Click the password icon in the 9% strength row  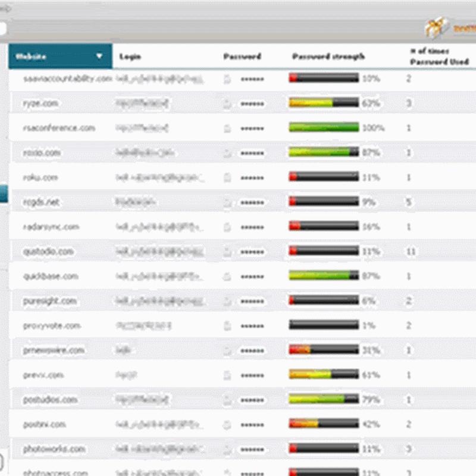tap(227, 202)
